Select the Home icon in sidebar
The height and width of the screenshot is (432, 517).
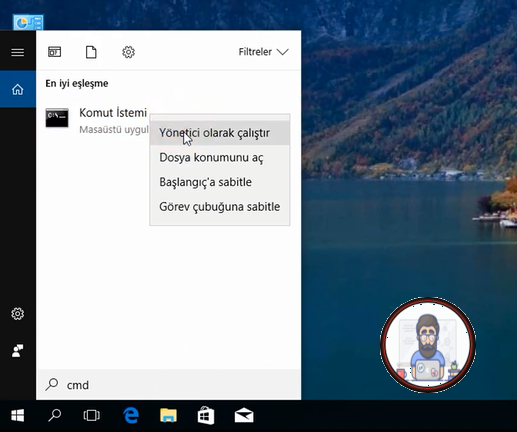click(18, 89)
